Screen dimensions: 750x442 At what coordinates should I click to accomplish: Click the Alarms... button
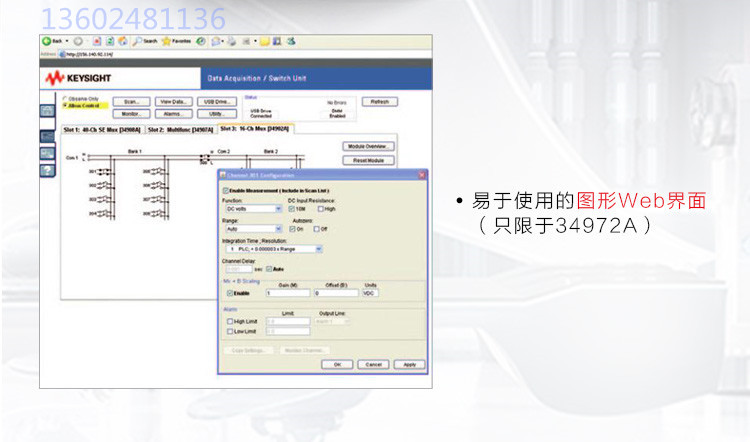pos(174,114)
